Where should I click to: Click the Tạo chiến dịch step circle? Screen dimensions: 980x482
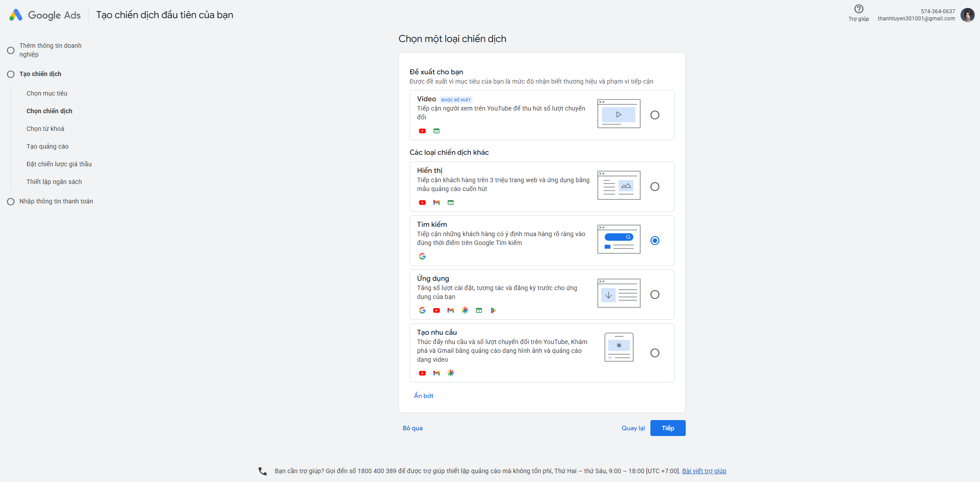11,74
